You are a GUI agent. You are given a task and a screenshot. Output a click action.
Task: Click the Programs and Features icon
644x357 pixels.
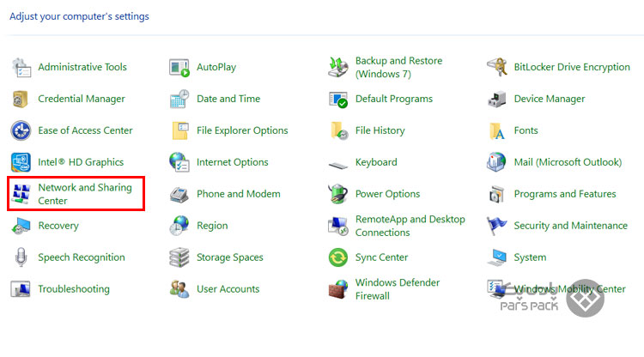tap(496, 195)
